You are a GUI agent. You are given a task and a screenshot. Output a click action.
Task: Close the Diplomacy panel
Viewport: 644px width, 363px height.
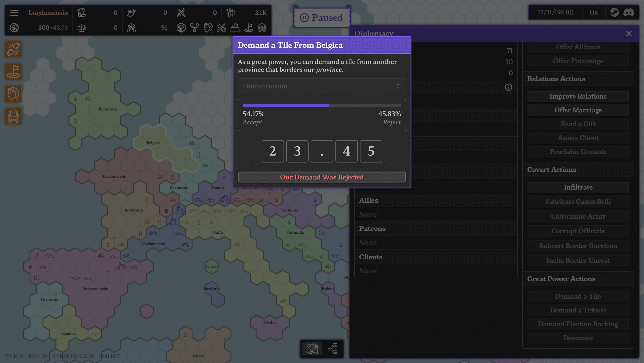coord(629,34)
